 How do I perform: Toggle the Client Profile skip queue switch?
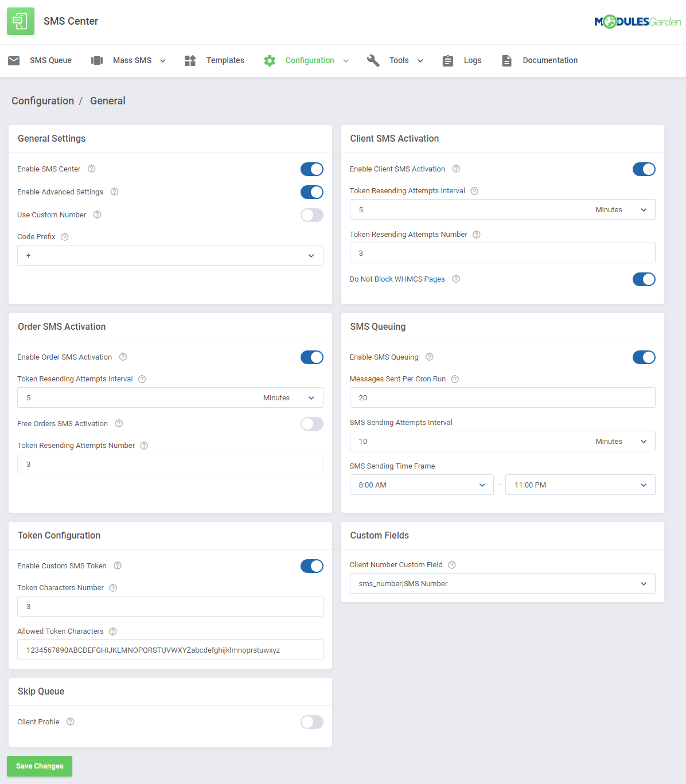pyautogui.click(x=311, y=722)
